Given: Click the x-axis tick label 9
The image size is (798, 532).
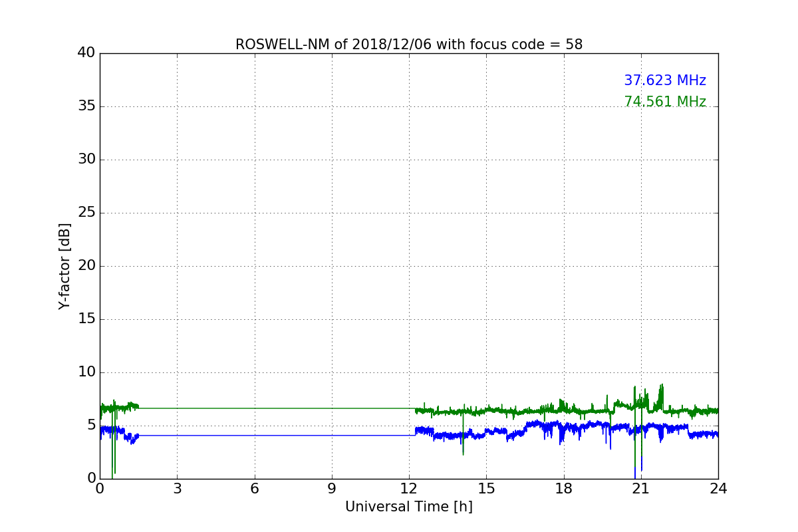Looking at the screenshot, I should [332, 489].
